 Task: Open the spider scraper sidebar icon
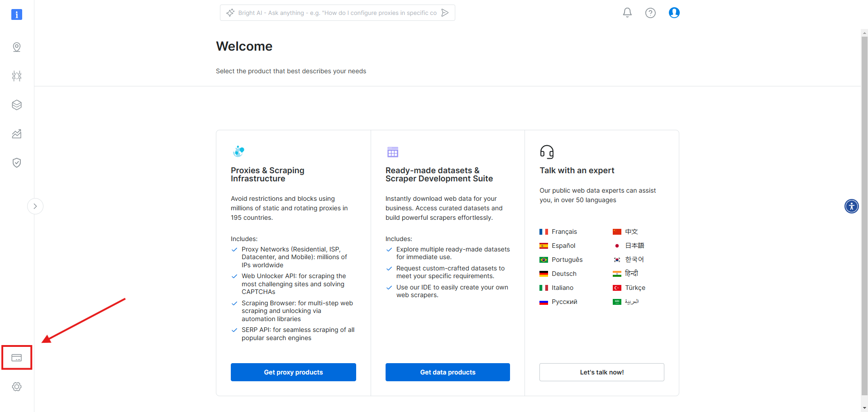pyautogui.click(x=17, y=76)
